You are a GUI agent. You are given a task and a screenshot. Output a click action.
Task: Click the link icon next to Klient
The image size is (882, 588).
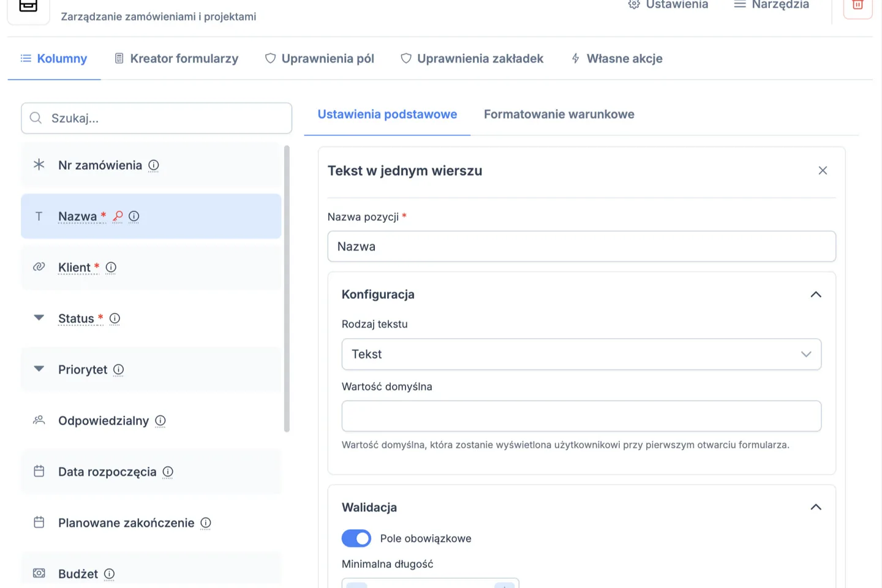39,267
